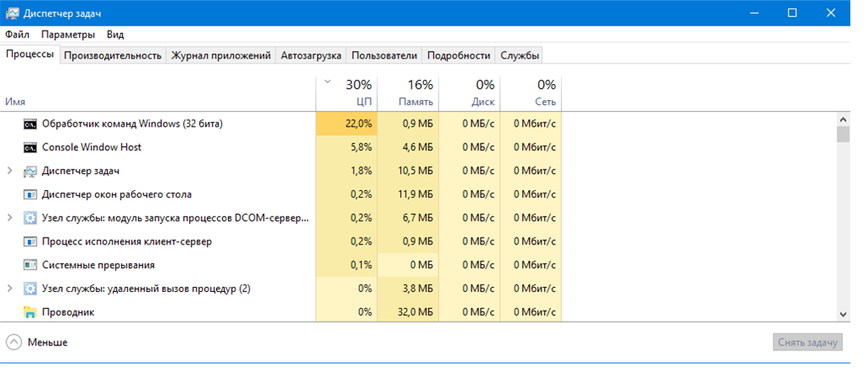Click the 4,6 МБ memory cell

tap(408, 148)
